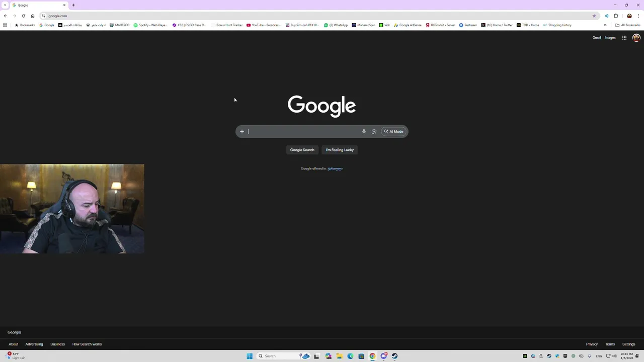Screen dimensions: 644x362
Task: Click the Google Search button
Action: click(302, 150)
